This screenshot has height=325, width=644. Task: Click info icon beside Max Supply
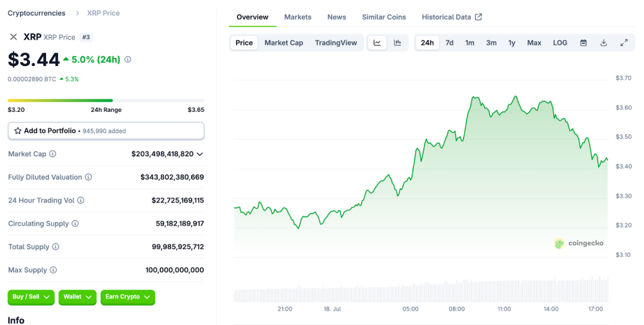[53, 270]
